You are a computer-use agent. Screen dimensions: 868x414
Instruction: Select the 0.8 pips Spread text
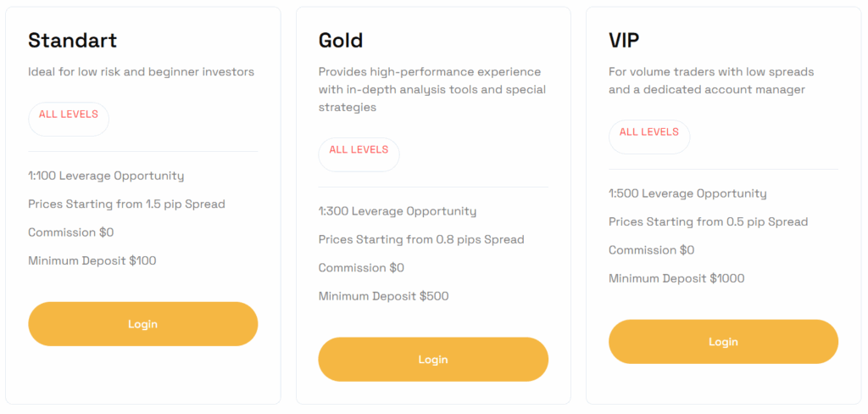click(421, 239)
